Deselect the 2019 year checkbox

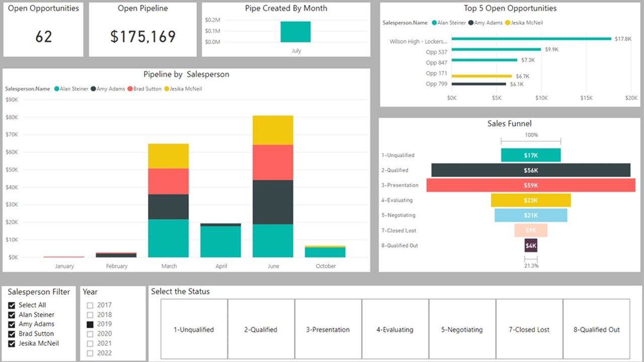(90, 324)
